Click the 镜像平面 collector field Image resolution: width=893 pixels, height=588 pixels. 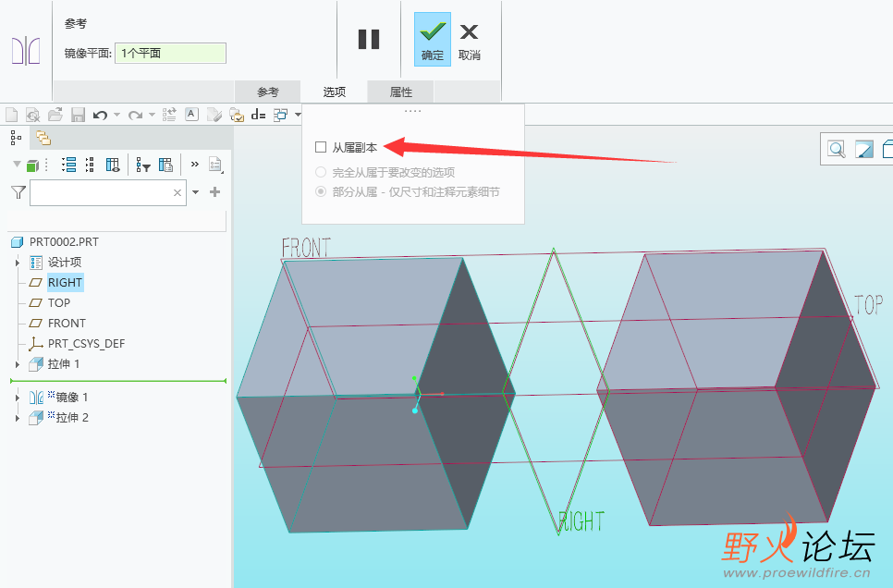pos(170,53)
